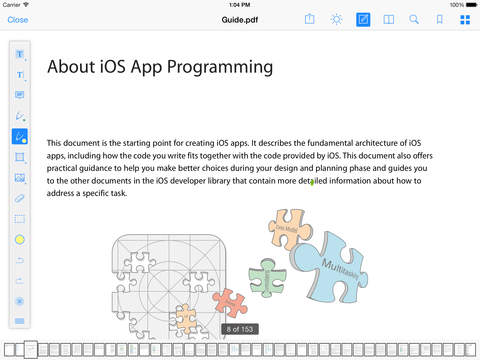Open the yellow color picker circle
Image resolution: width=480 pixels, height=360 pixels.
coord(20,239)
